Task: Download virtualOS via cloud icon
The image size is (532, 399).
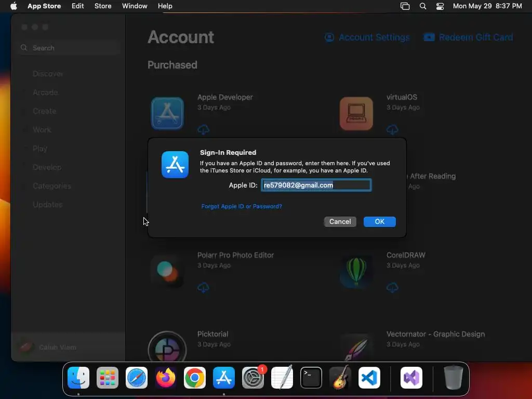Action: (392, 129)
